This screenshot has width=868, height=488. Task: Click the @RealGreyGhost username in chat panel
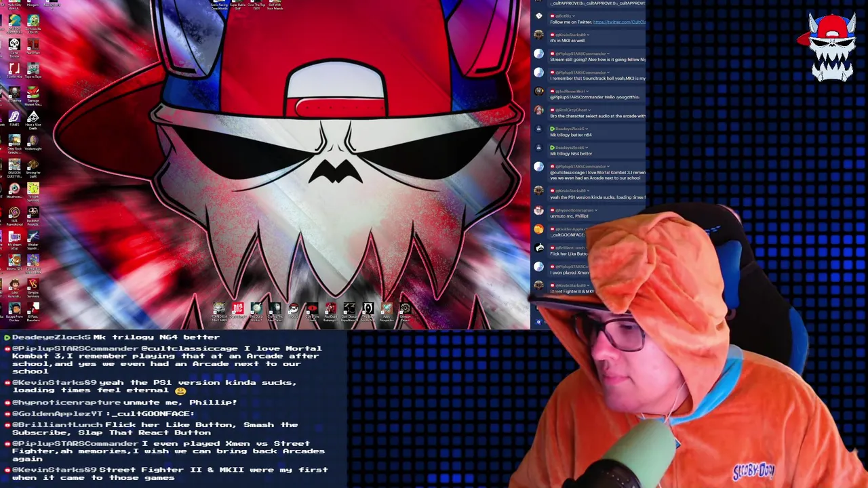(x=571, y=110)
